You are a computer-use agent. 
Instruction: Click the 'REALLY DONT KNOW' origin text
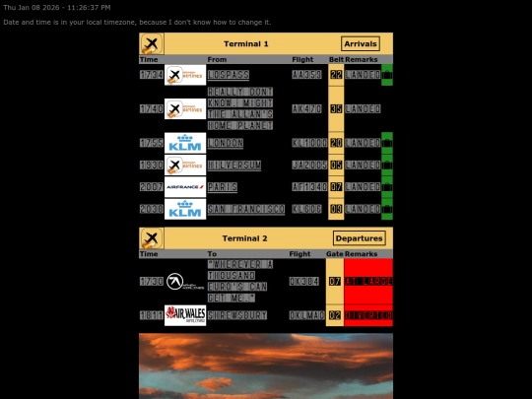coord(240,108)
